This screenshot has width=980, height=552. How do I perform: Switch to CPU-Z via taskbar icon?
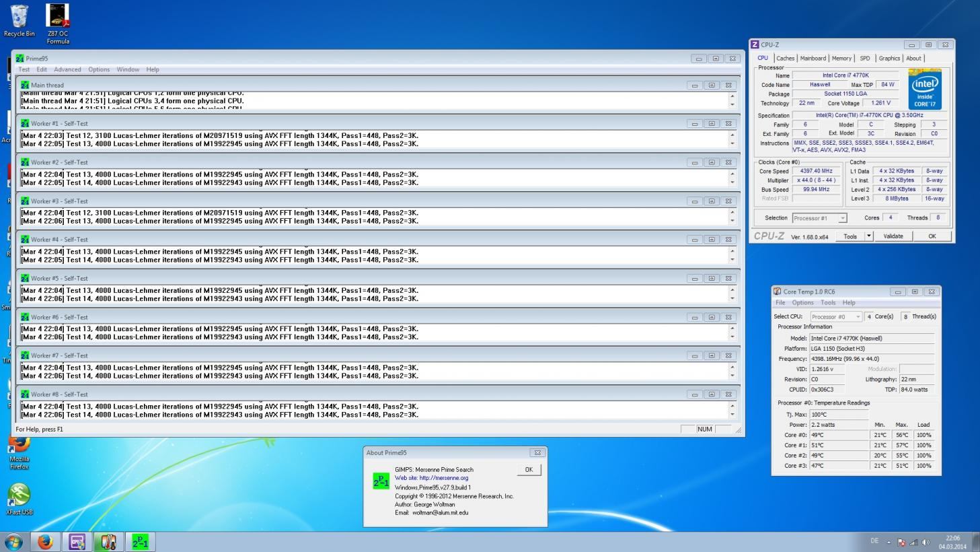click(x=77, y=541)
